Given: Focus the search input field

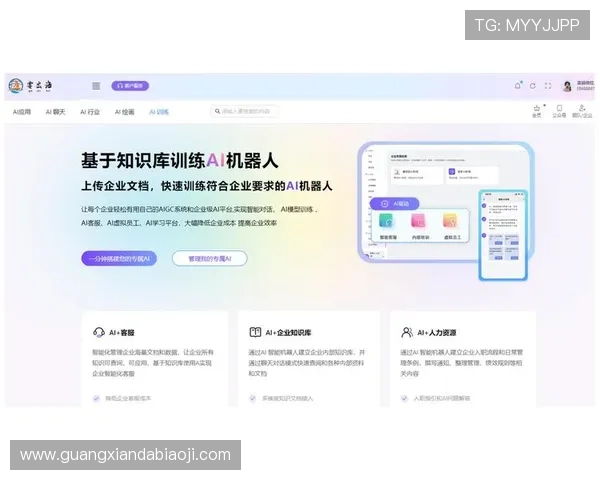Looking at the screenshot, I should [x=244, y=111].
